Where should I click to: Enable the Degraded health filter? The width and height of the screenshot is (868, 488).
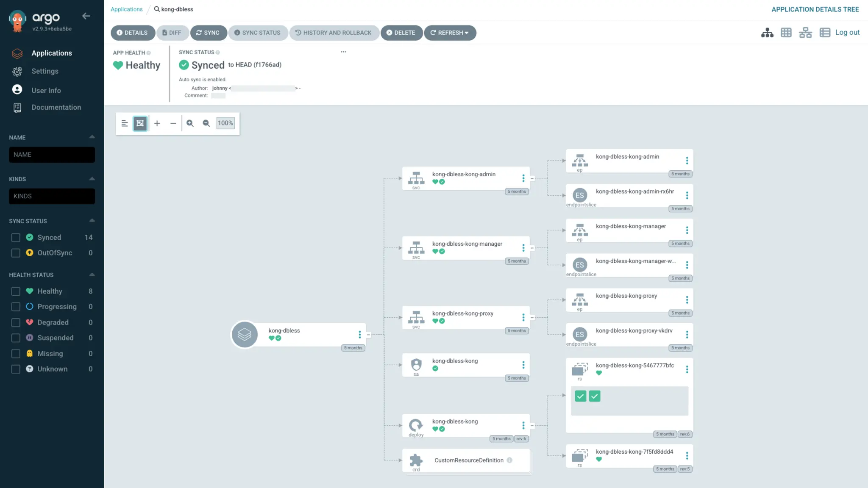[x=16, y=322]
